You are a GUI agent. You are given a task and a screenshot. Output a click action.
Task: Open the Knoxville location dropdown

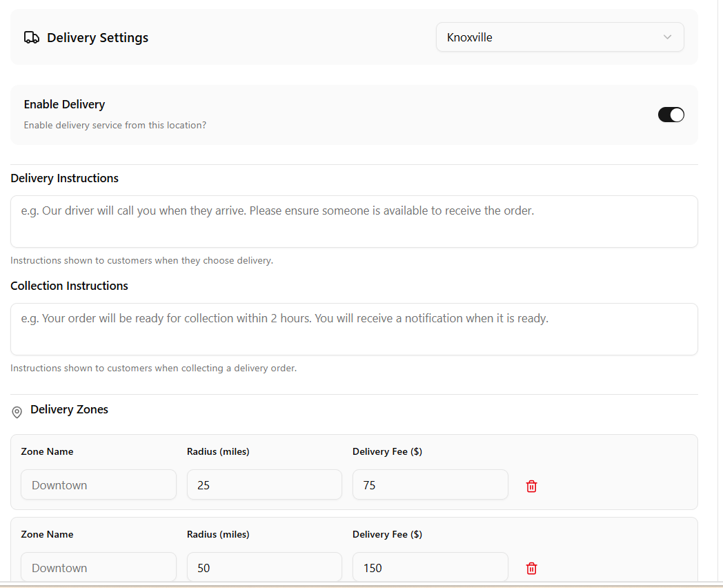[559, 37]
